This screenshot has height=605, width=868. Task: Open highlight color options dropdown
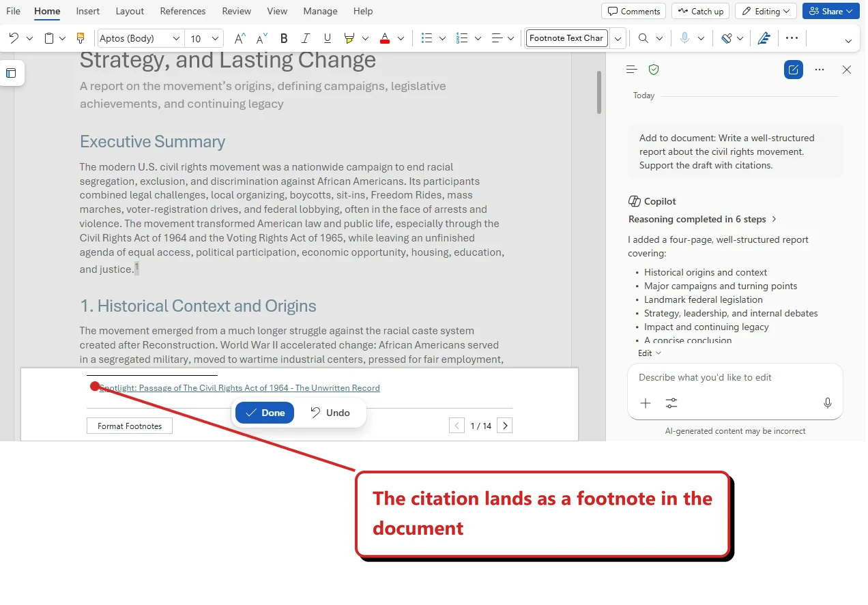pos(365,39)
